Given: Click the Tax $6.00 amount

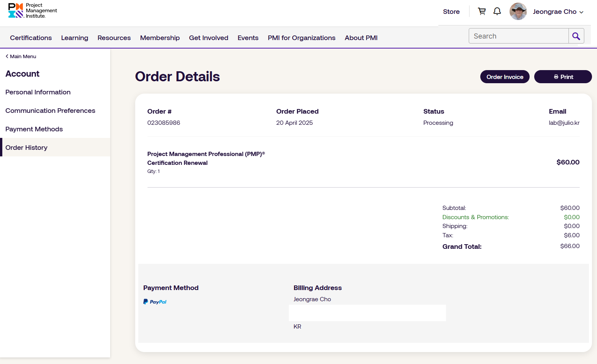Looking at the screenshot, I should 572,235.
